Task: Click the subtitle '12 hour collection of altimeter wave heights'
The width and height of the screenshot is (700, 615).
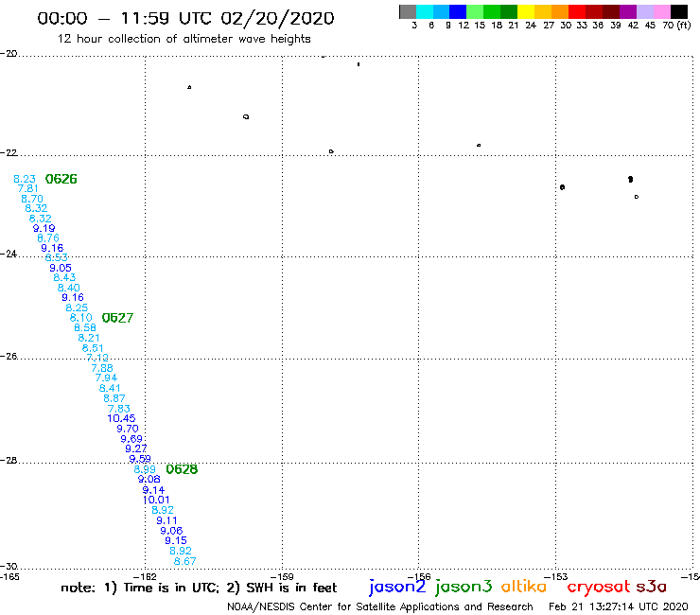Action: (x=184, y=39)
